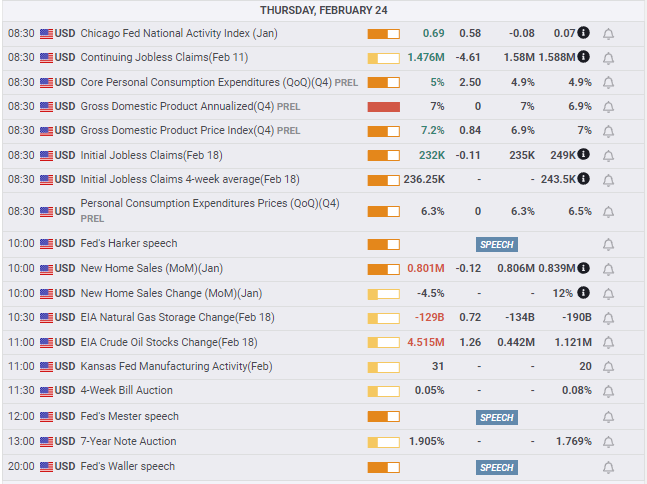
Task: Open info icon beside New Home Sales 0.839M
Action: [583, 268]
